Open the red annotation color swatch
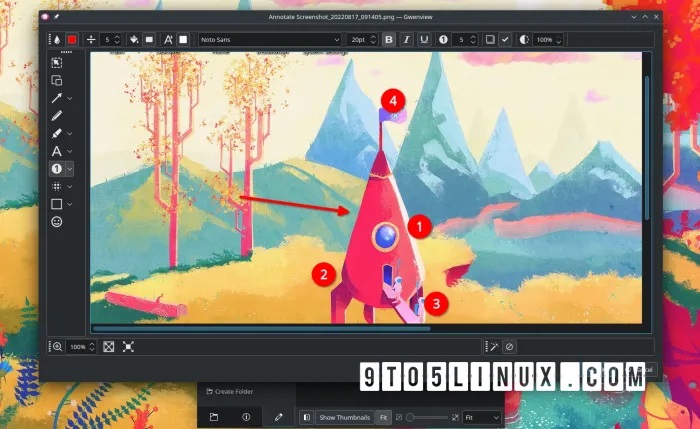The width and height of the screenshot is (700, 429). tap(72, 40)
